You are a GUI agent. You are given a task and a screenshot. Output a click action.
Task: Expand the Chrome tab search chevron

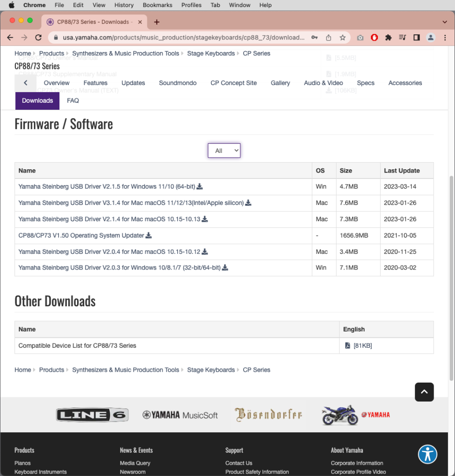pyautogui.click(x=444, y=21)
